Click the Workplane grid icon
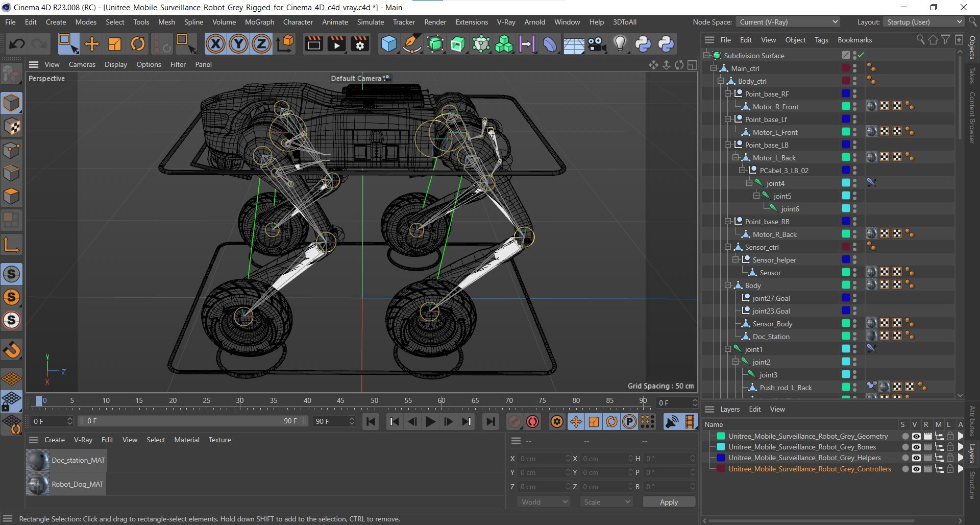This screenshot has width=980, height=525. pos(12,379)
